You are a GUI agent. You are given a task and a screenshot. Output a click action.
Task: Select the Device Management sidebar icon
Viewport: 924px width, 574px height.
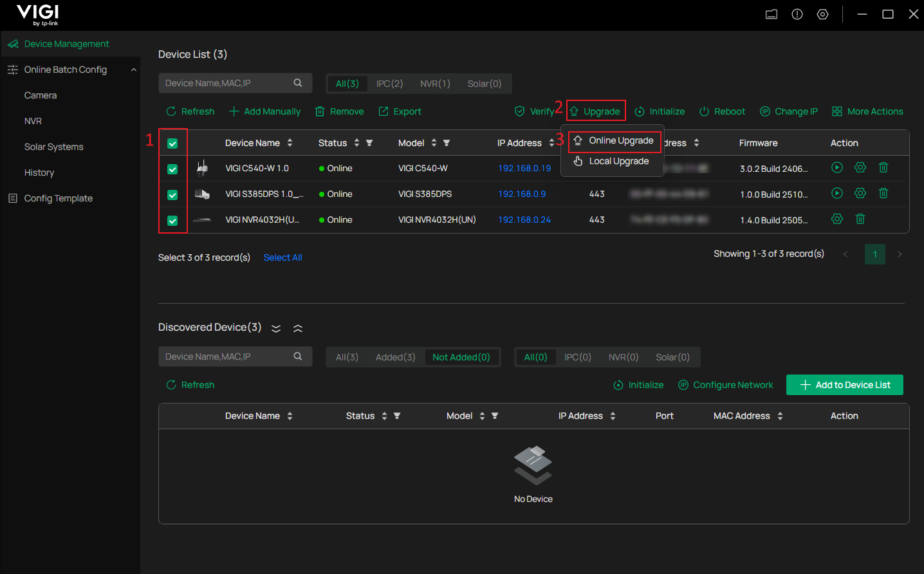coord(13,44)
